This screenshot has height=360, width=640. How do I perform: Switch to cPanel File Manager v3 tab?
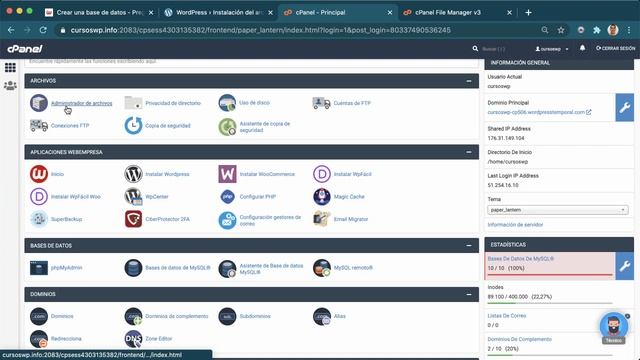click(x=457, y=13)
